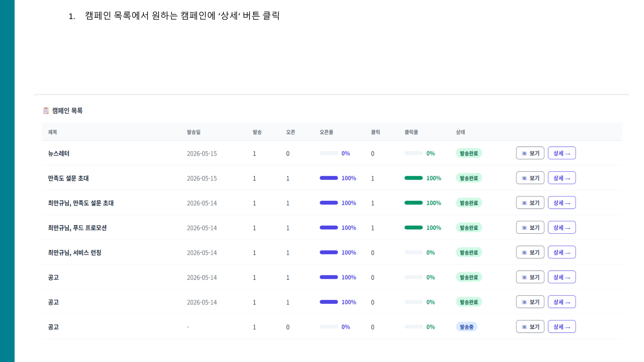Click the 발송중 status badge
Screen dimensions: 644x362
(467, 327)
